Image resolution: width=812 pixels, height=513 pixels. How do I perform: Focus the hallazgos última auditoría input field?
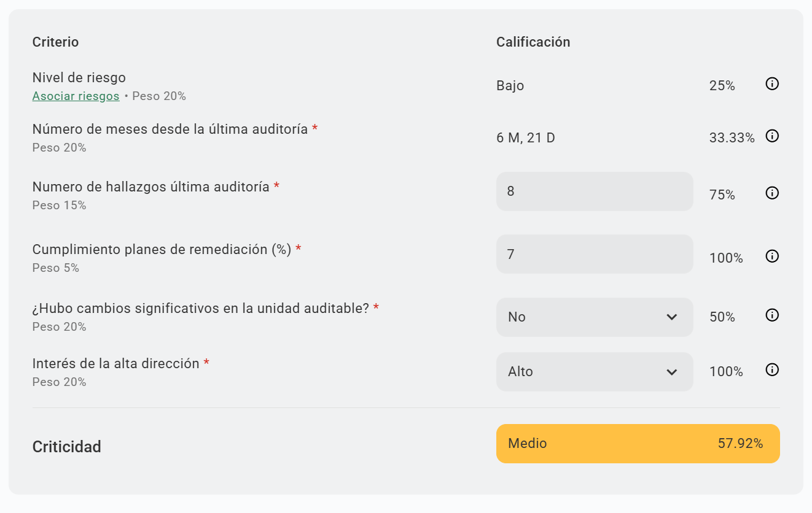(594, 191)
